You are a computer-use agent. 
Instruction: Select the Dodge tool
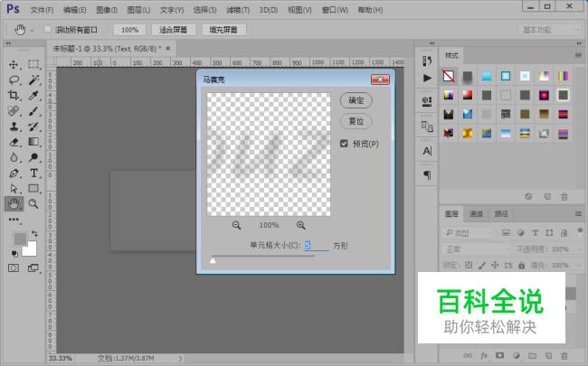click(x=33, y=157)
